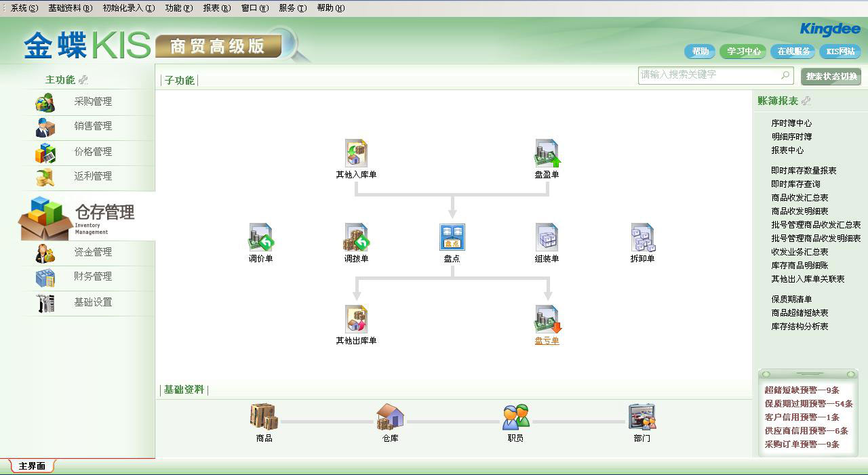Open the 帮助(H) menu
Screen dimensions: 868x475
pyautogui.click(x=331, y=8)
